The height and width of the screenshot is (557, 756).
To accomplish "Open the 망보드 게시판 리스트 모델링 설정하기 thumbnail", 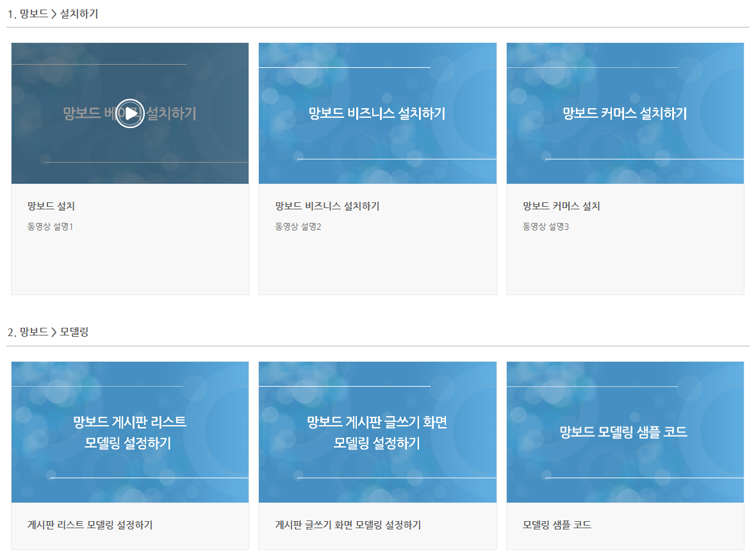I will tap(130, 432).
